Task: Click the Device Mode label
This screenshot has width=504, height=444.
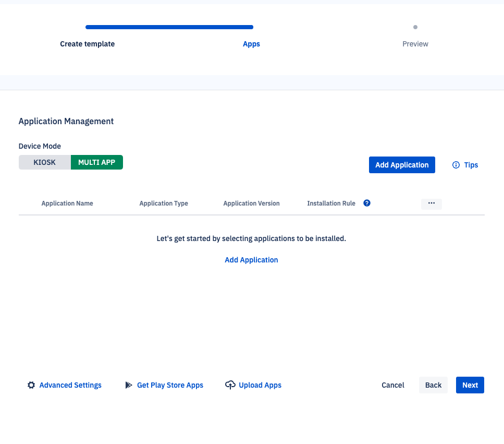Action: pyautogui.click(x=40, y=146)
